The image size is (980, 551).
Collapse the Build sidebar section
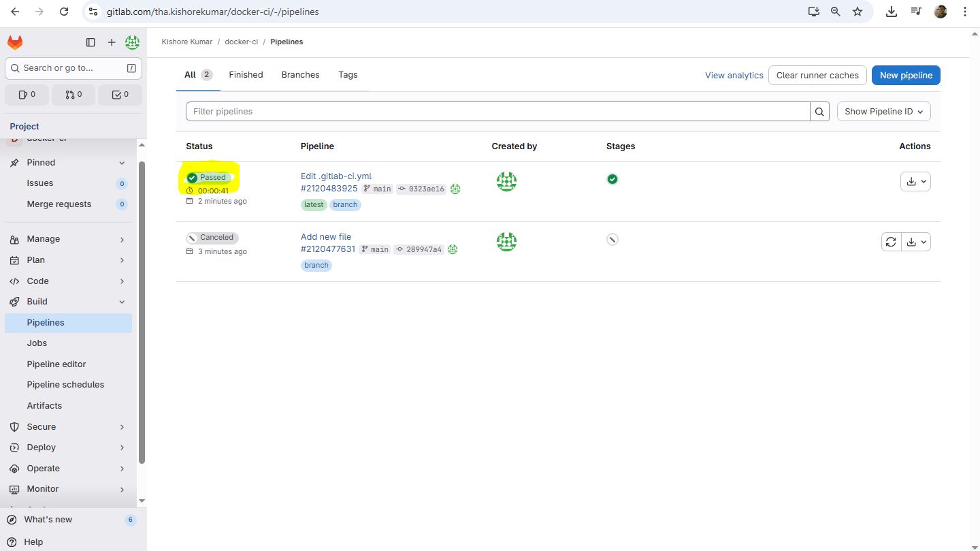(67, 302)
